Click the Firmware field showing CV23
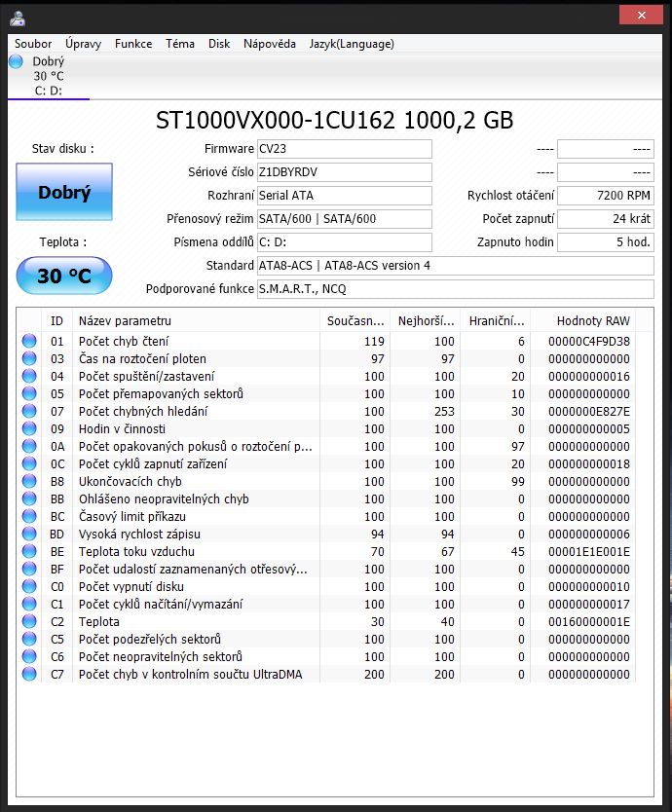Viewport: 672px width, 812px height. (345, 149)
